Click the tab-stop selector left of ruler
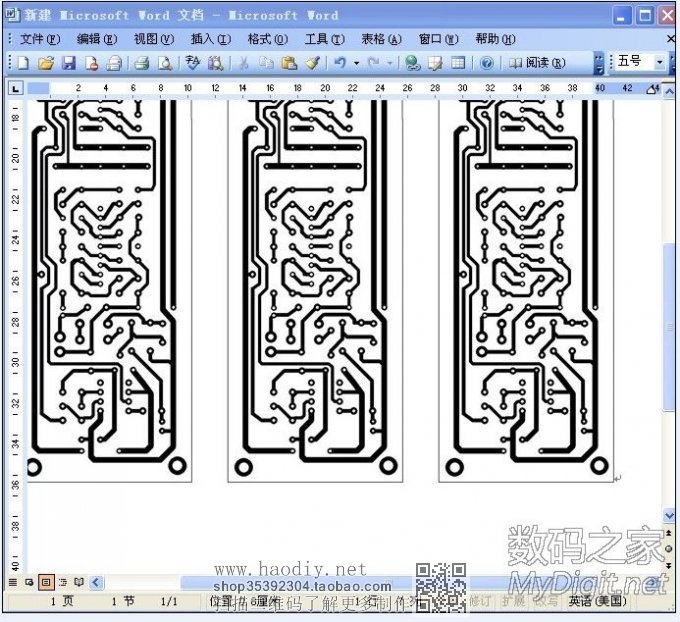Image resolution: width=680 pixels, height=622 pixels. [15, 89]
